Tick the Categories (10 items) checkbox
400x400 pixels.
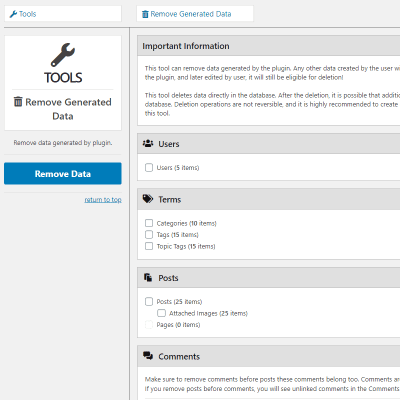pos(149,223)
